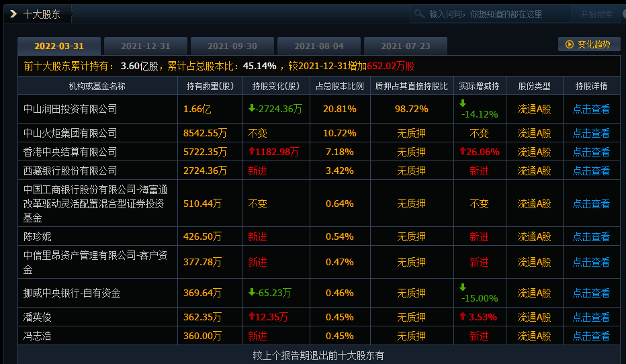Select shareholder name 香港中央结算有限公司
626x364 pixels.
70,152
